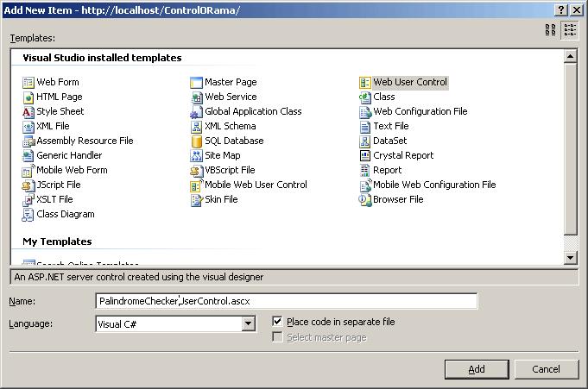This screenshot has width=588, height=389.
Task: Click the "Generic Handler" template label
Action: tap(69, 155)
